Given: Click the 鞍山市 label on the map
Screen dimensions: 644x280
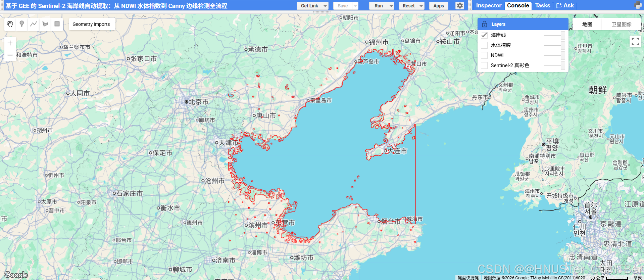Looking at the screenshot, I should coord(450,41).
